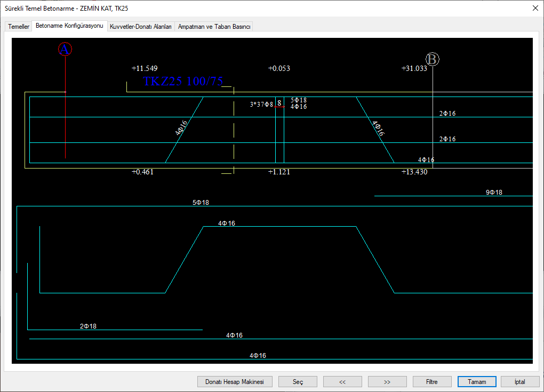Image resolution: width=544 pixels, height=392 pixels.
Task: Advance to next foundation with >> button
Action: (x=387, y=382)
